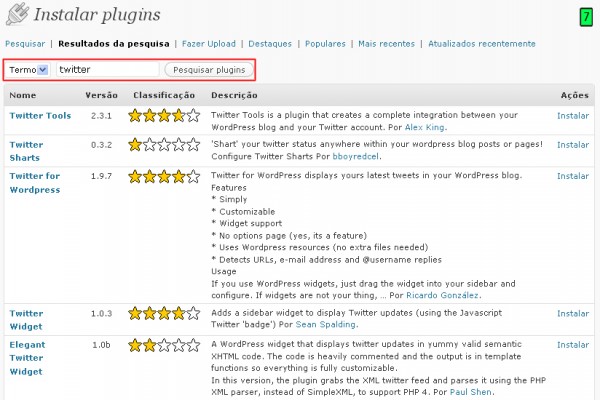The image size is (600, 400).
Task: Switch to the Pesquisar tab
Action: [25, 44]
